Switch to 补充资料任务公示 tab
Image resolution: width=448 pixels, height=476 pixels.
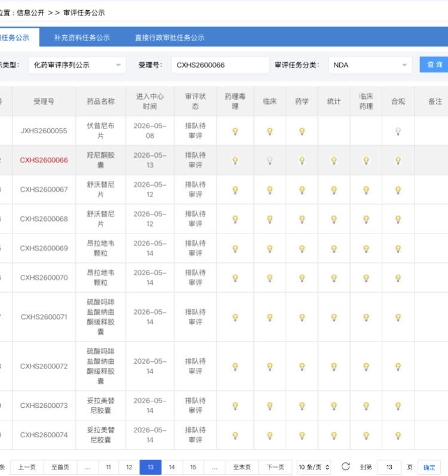point(82,38)
